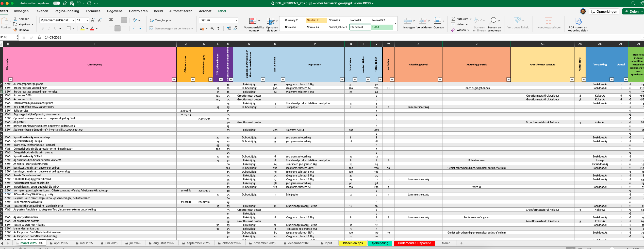Toggle center horizontal alignment
The image size is (644, 249).
[118, 28]
